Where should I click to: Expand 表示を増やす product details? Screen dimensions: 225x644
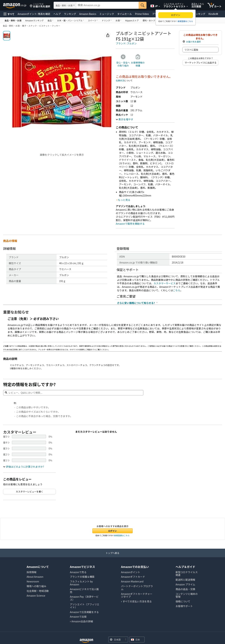(124, 119)
